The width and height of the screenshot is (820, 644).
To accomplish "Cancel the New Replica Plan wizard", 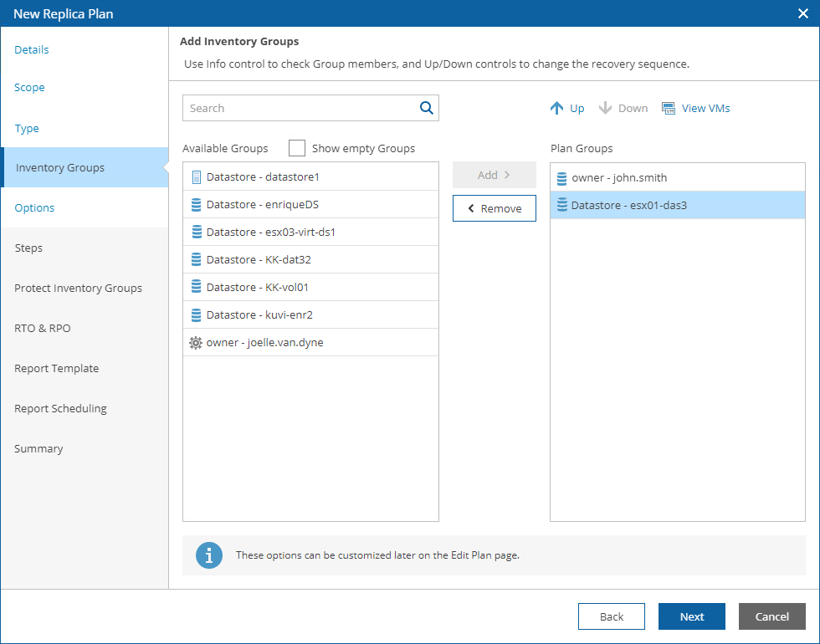I will click(771, 616).
